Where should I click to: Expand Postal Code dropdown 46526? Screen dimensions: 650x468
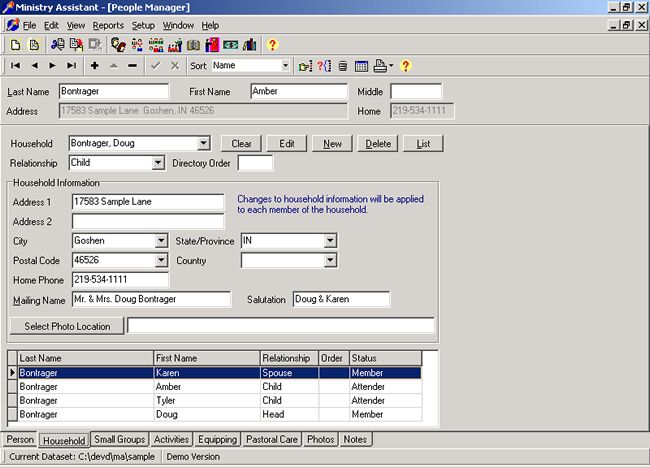click(161, 260)
